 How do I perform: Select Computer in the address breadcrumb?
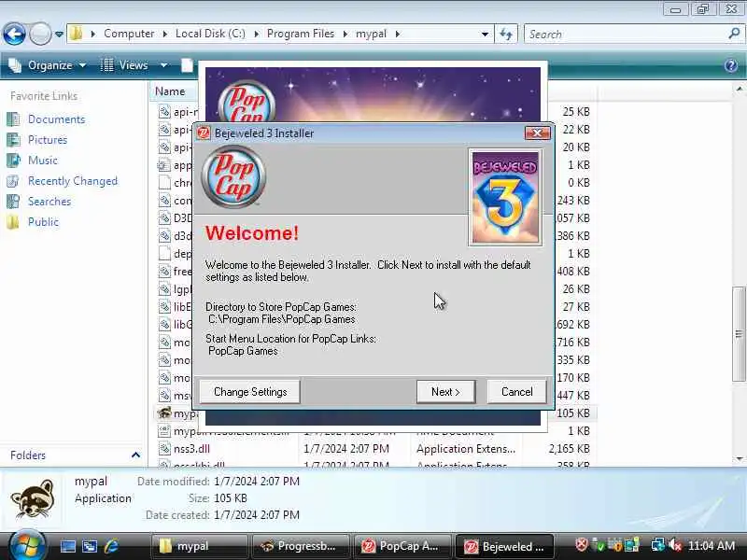129,34
